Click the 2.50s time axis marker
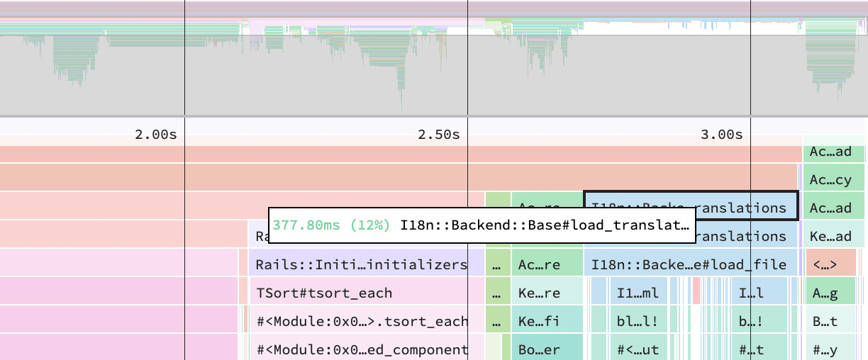868x360 pixels. 438,135
